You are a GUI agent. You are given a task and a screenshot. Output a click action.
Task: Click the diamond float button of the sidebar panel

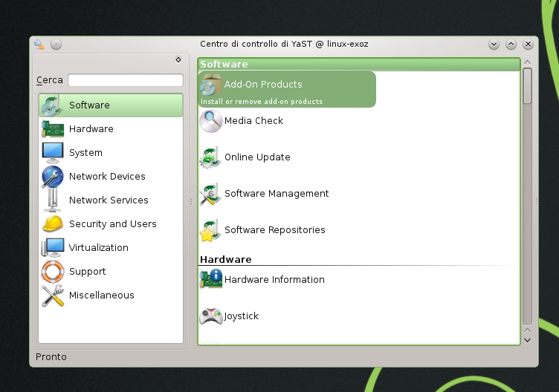178,59
